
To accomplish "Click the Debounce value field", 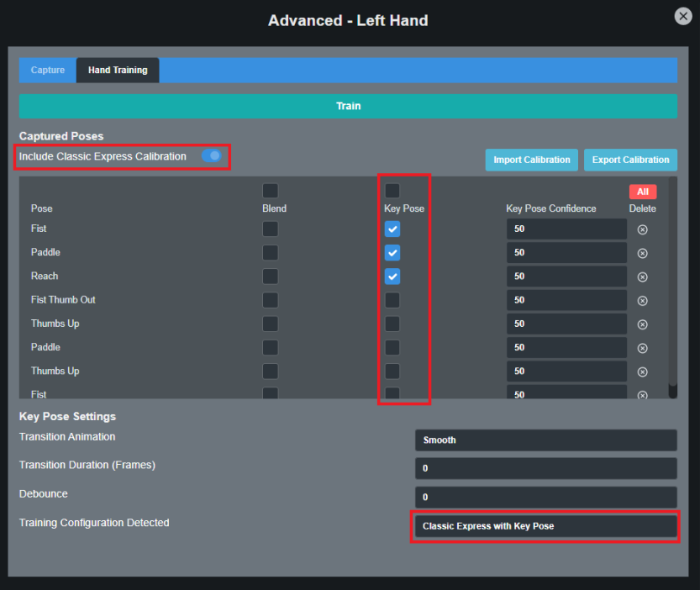I will (x=546, y=497).
